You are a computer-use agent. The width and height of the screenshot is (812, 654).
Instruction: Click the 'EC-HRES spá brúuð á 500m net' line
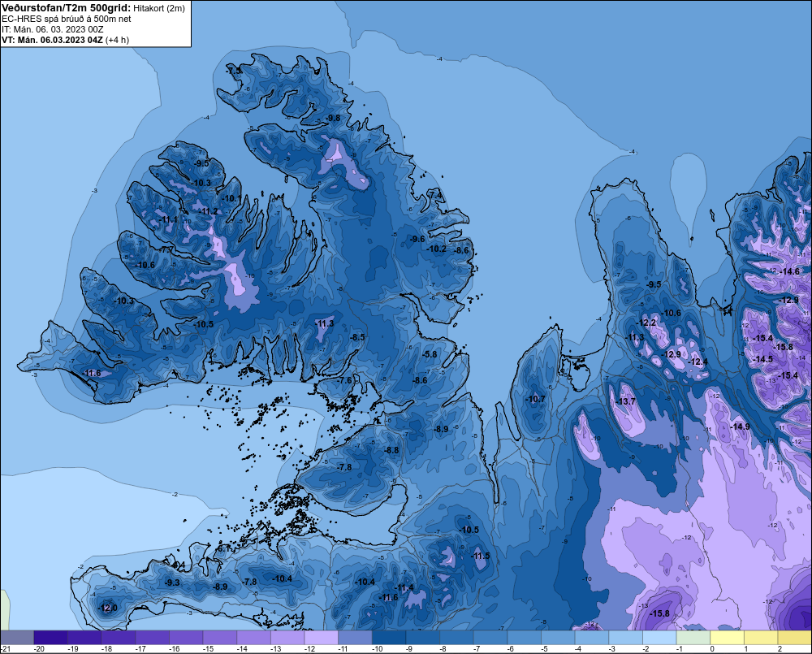67,19
